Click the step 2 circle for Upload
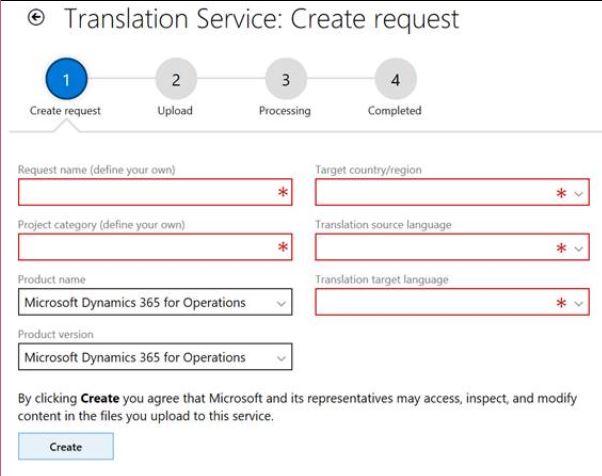The height and width of the screenshot is (476, 602). (x=176, y=79)
